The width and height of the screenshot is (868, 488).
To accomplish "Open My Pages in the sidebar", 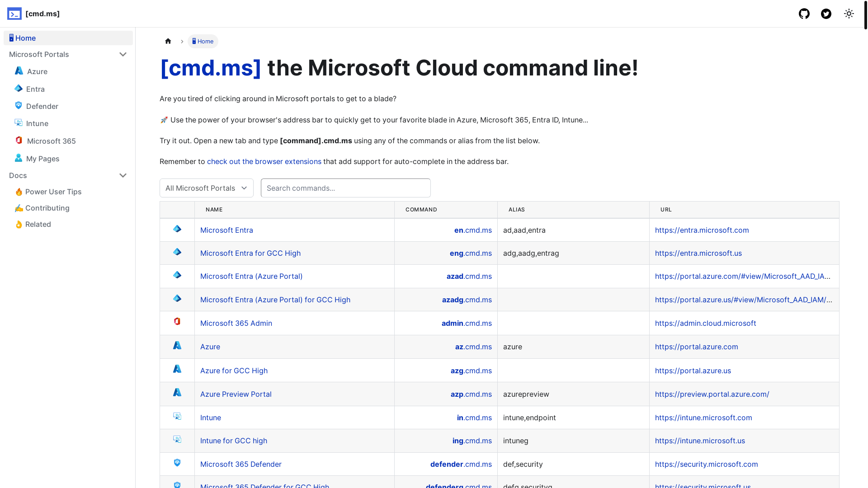I will pyautogui.click(x=42, y=159).
